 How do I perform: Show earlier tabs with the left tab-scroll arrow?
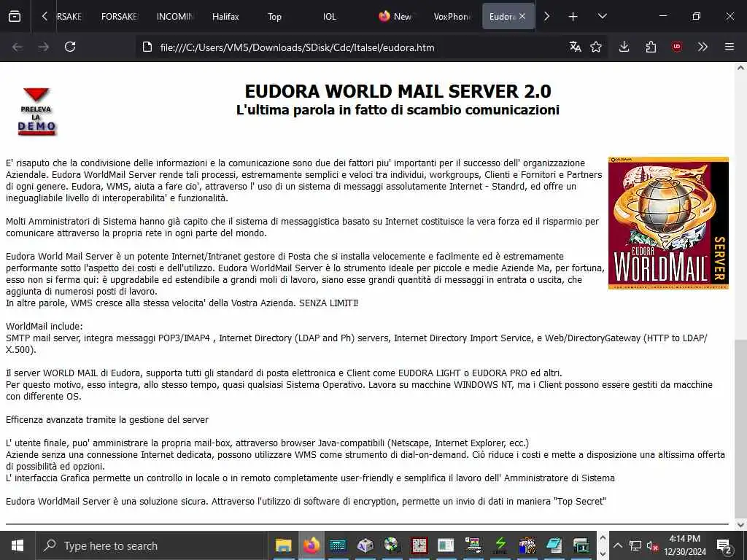click(44, 16)
